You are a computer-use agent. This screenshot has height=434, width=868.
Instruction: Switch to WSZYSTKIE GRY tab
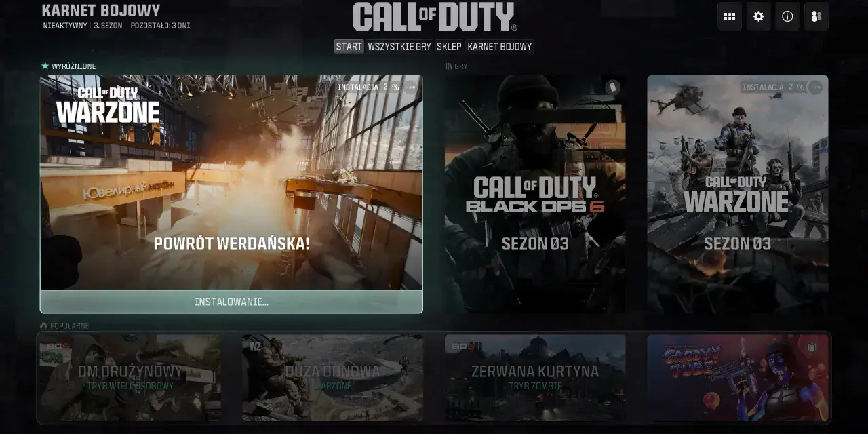click(399, 46)
